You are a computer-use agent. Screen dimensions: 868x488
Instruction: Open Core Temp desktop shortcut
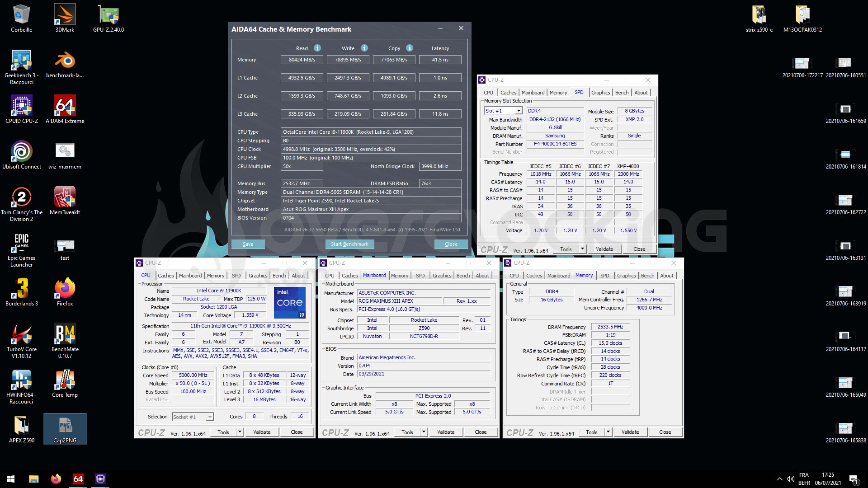point(65,383)
